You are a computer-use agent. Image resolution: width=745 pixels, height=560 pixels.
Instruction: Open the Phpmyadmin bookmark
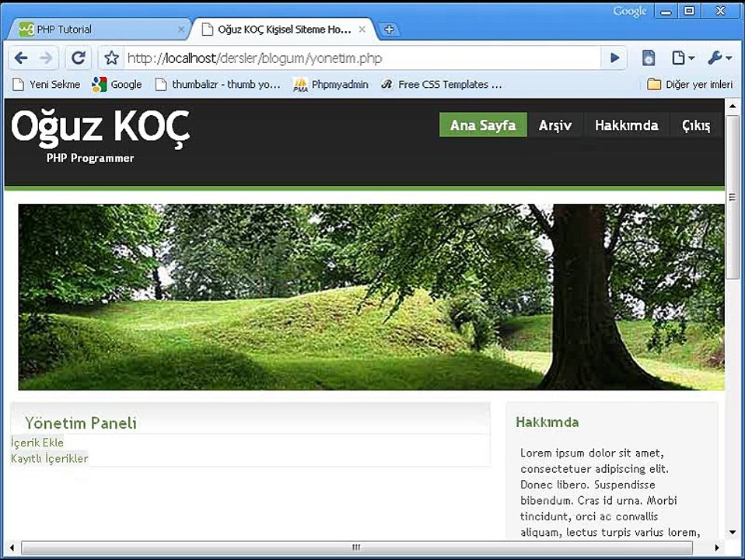(331, 85)
